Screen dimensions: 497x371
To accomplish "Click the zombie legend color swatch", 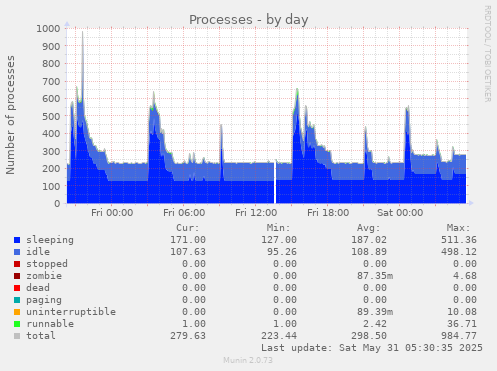I will 17,276.
